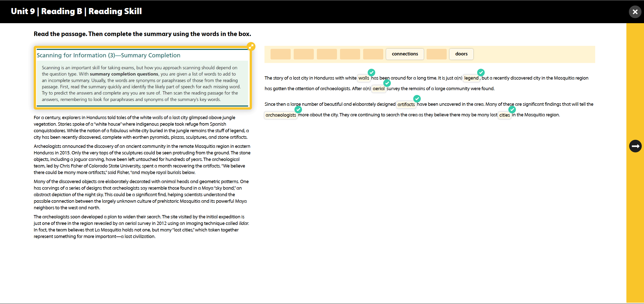Click the filled 'legend' answer blank
This screenshot has height=304, width=644.
(471, 78)
